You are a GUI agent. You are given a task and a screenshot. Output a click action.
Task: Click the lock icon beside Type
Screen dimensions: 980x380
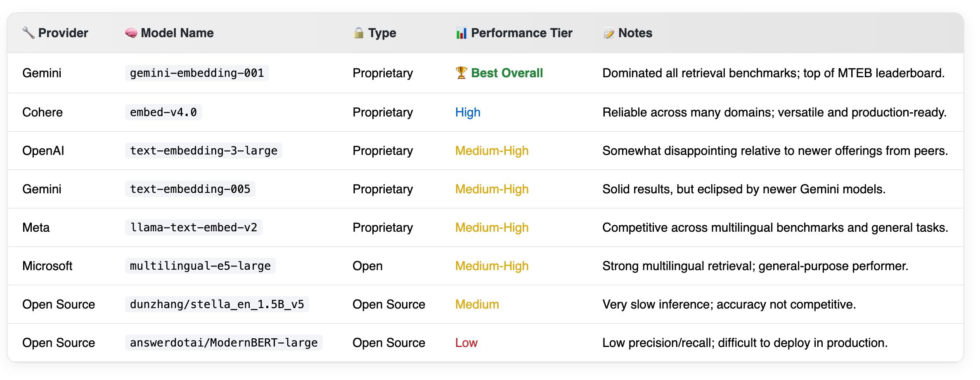tap(358, 33)
